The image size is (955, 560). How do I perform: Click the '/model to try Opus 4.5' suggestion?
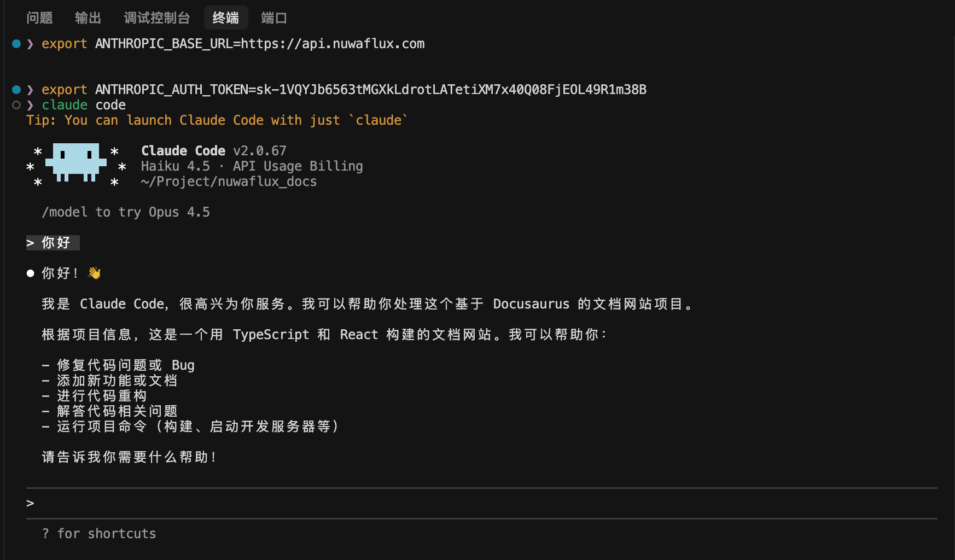(125, 212)
